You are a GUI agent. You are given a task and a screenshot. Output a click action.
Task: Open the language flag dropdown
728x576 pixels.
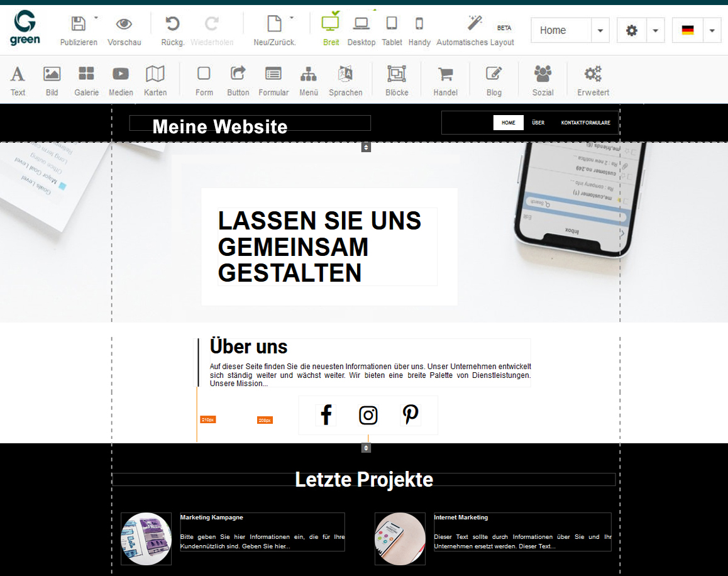(712, 30)
